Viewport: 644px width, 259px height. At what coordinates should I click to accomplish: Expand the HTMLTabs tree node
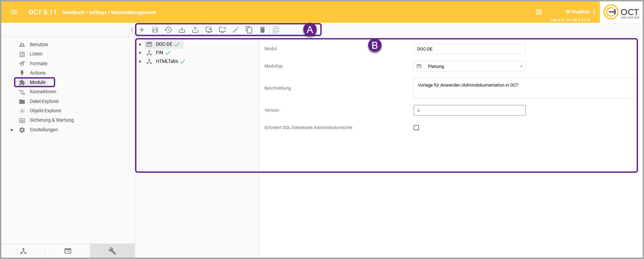coord(140,61)
